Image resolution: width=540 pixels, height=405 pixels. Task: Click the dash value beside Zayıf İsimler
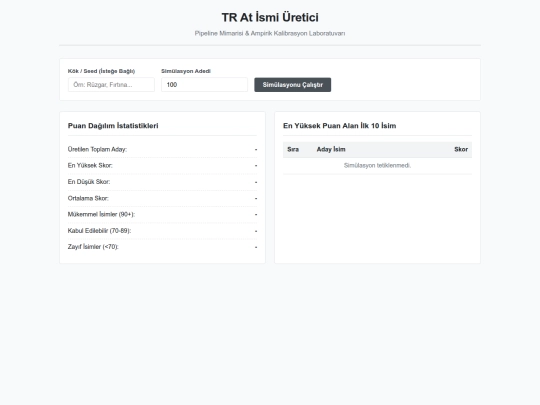pos(256,247)
